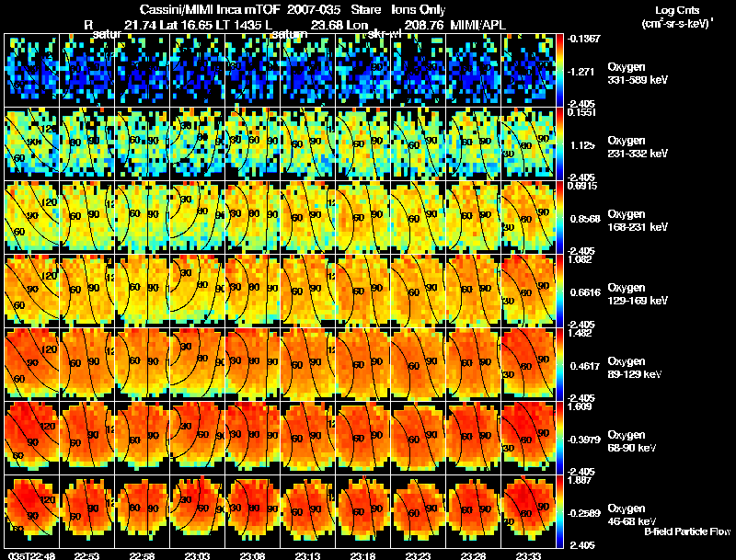Click the scale value '-0.3979'
Image resolution: width=736 pixels, height=560 pixels.
click(583, 440)
